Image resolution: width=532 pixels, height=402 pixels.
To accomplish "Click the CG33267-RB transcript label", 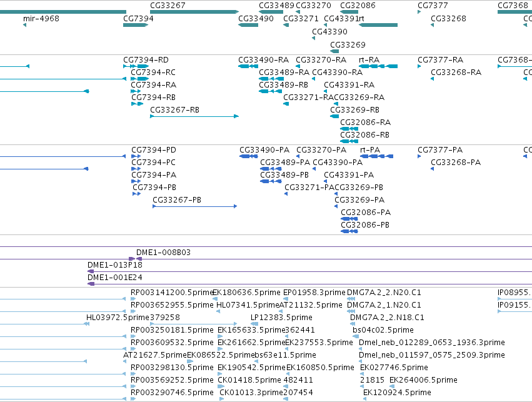I will [x=175, y=110].
